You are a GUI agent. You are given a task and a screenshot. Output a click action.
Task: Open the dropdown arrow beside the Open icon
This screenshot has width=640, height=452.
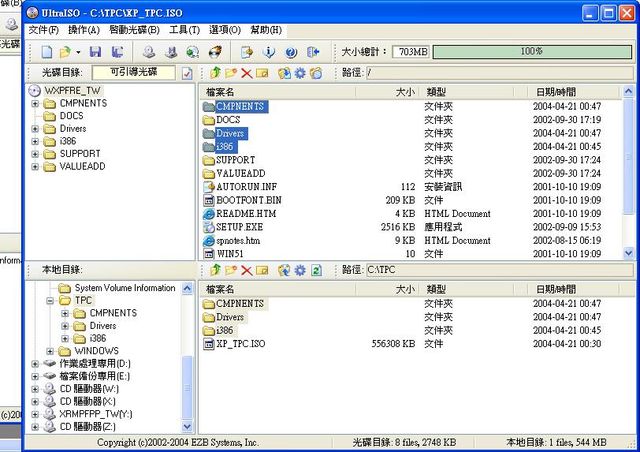(x=78, y=52)
